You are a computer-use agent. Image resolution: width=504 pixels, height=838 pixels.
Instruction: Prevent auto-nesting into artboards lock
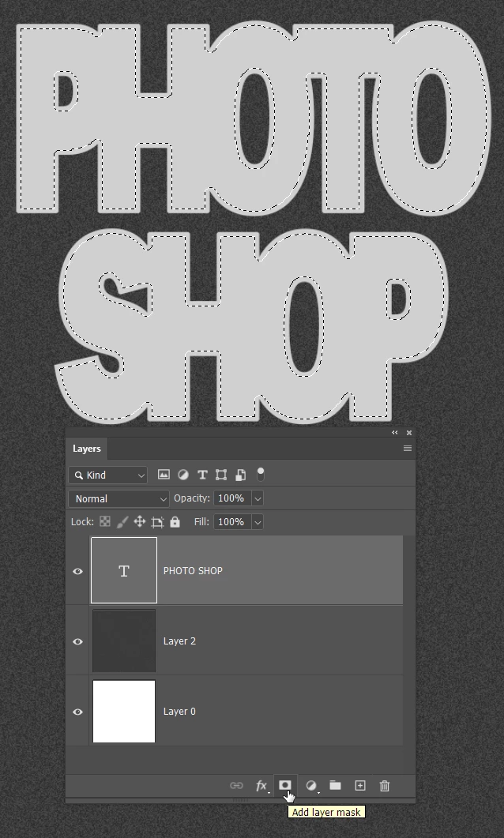(157, 522)
